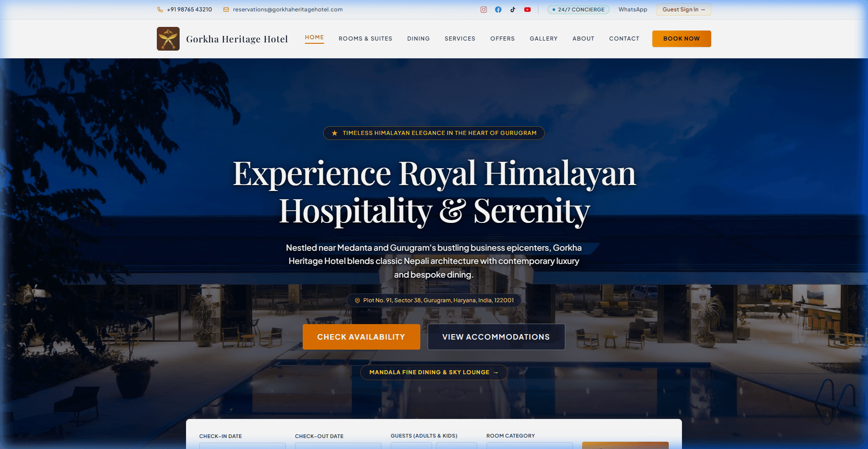The width and height of the screenshot is (868, 449).
Task: Click the Guests (Adults & Kids) label
Action: click(424, 436)
